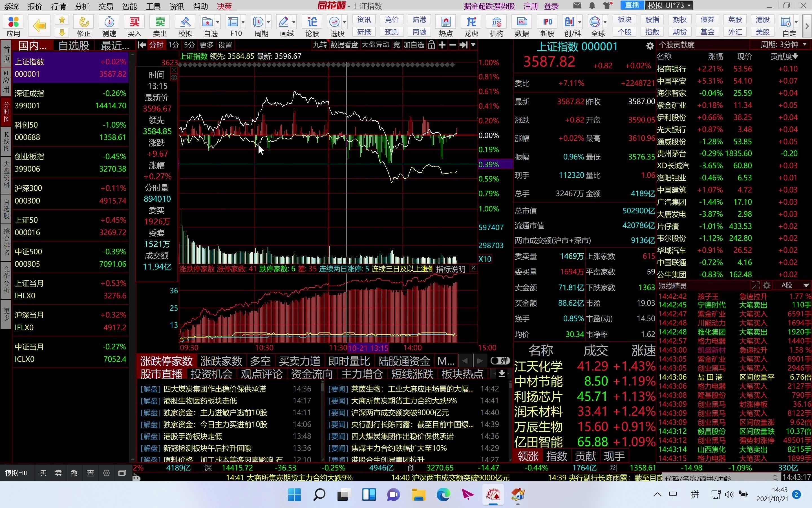Image resolution: width=812 pixels, height=508 pixels.
Task: Switch to the 自选股 tab
Action: [74, 45]
